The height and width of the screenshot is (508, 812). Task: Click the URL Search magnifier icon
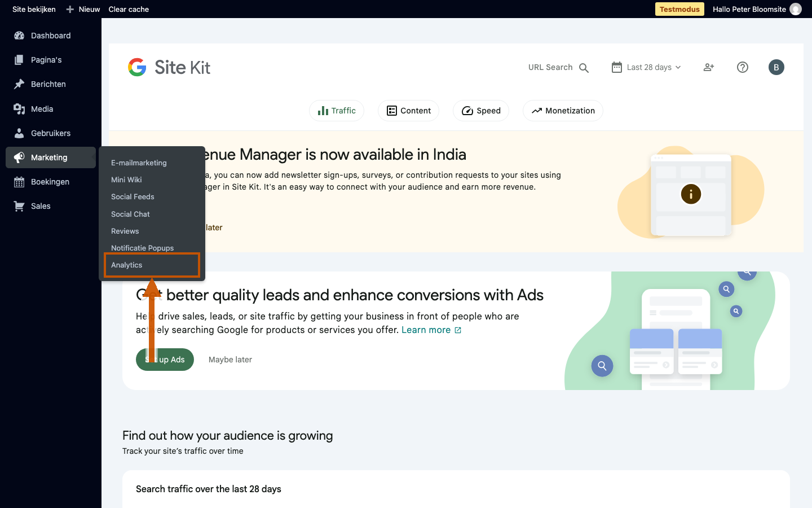point(584,68)
